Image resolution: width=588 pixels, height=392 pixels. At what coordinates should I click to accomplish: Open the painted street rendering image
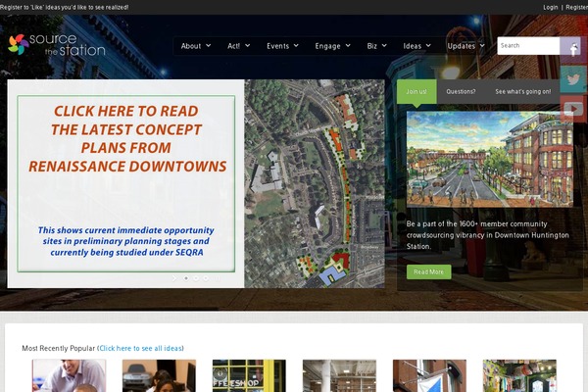[x=490, y=159]
